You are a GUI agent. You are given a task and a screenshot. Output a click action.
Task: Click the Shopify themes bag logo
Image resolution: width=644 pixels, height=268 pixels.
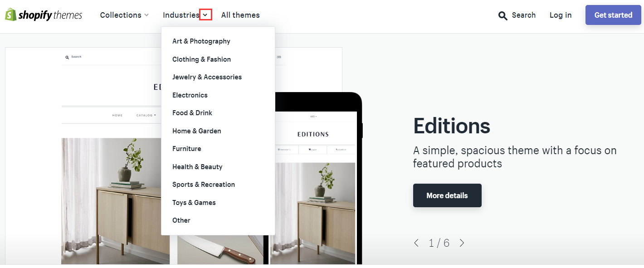(x=11, y=15)
